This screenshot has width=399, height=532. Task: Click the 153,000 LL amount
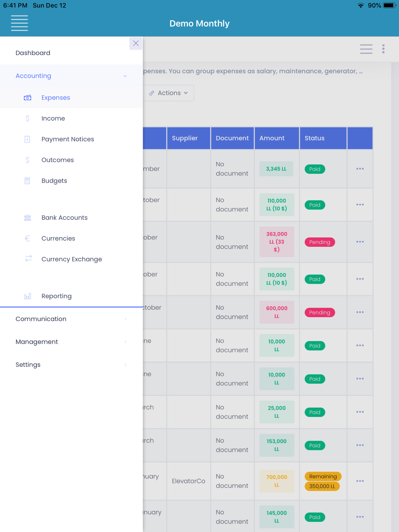(277, 445)
